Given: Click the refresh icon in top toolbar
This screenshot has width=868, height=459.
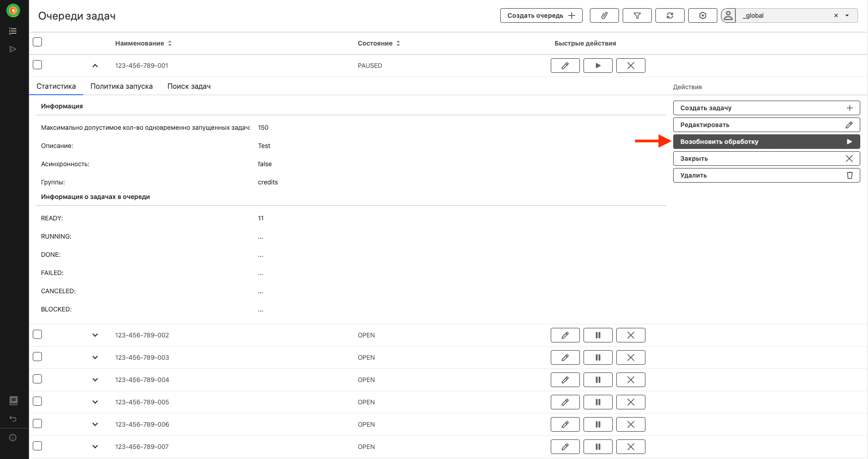Looking at the screenshot, I should pyautogui.click(x=670, y=15).
